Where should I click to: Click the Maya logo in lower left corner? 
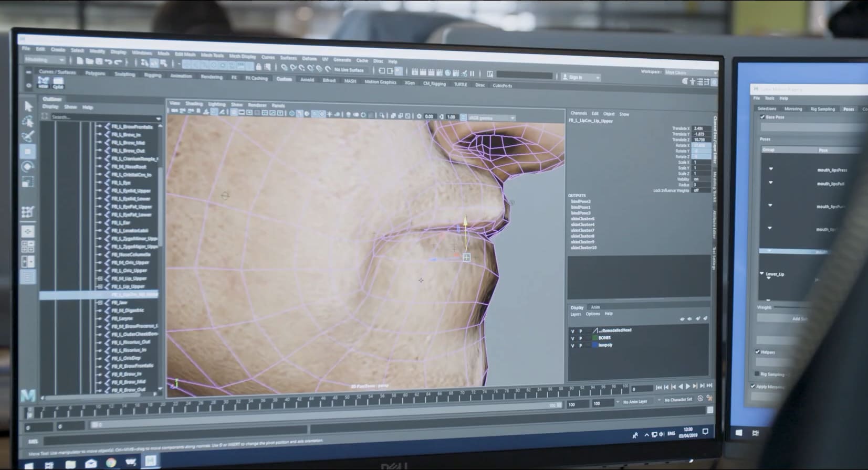click(28, 394)
